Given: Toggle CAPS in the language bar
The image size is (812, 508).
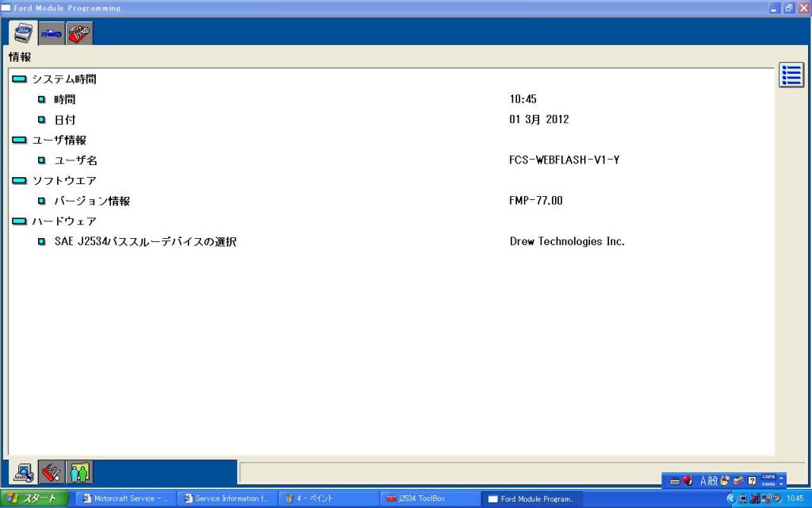Looking at the screenshot, I should (768, 477).
